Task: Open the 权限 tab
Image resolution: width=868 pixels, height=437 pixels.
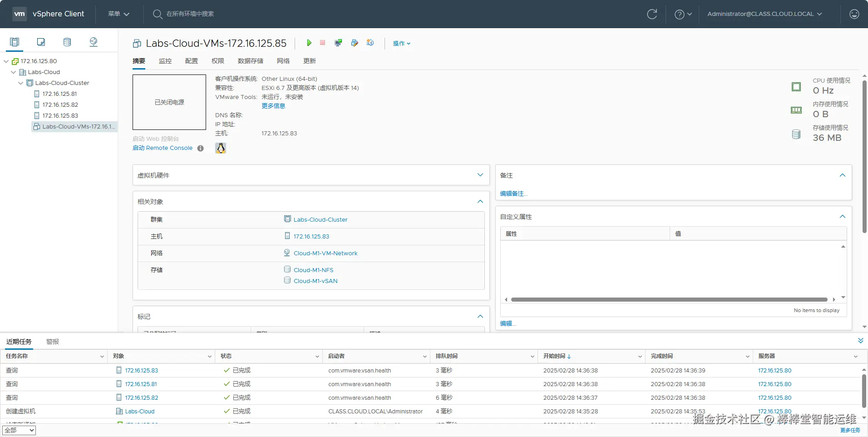Action: tap(218, 61)
